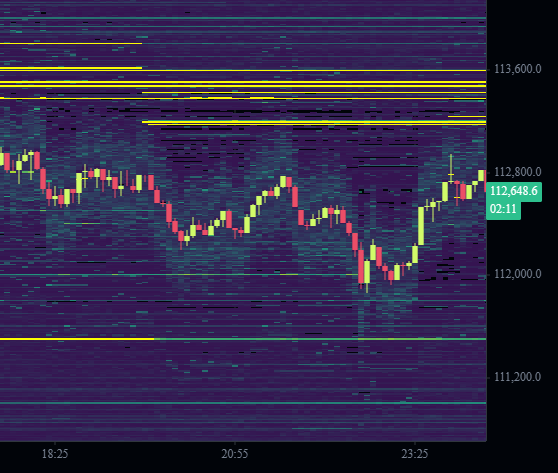Click the 23:25 time axis label

point(415,454)
